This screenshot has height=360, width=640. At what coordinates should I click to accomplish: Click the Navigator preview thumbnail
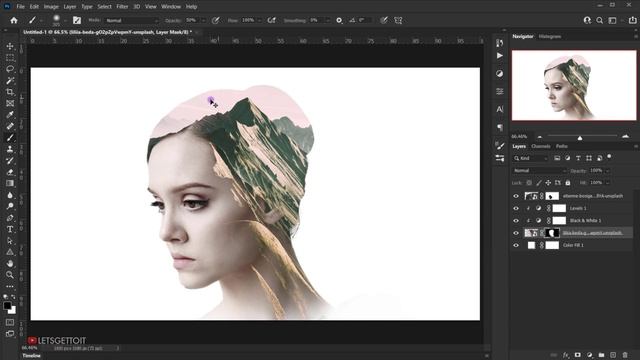pos(574,85)
